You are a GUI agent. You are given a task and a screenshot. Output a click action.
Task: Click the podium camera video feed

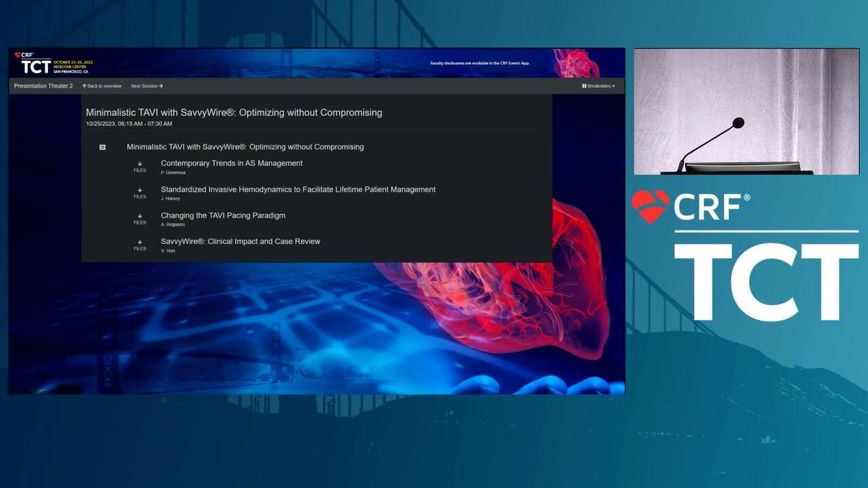point(746,112)
